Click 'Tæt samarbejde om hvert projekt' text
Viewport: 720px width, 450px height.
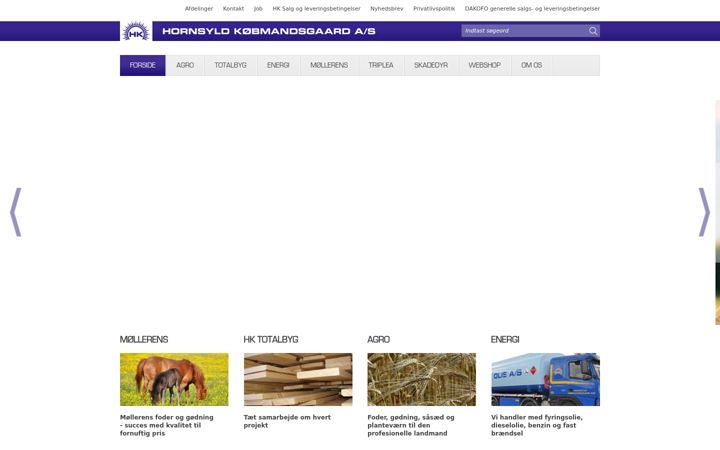287,421
